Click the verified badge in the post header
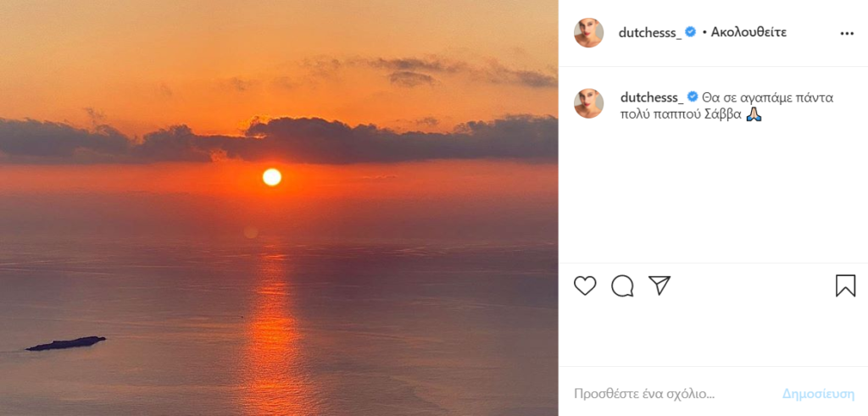This screenshot has height=416, width=868. pyautogui.click(x=691, y=32)
